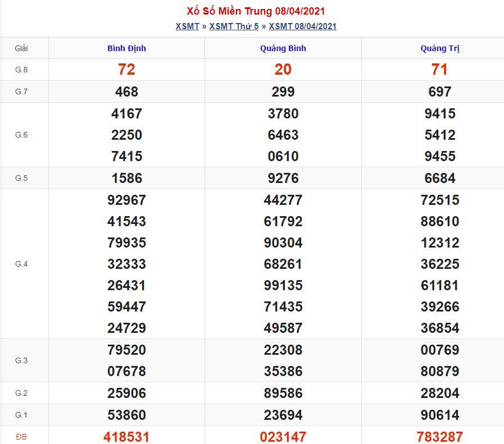Click G.8 result 20 for Quảng Bình

283,70
